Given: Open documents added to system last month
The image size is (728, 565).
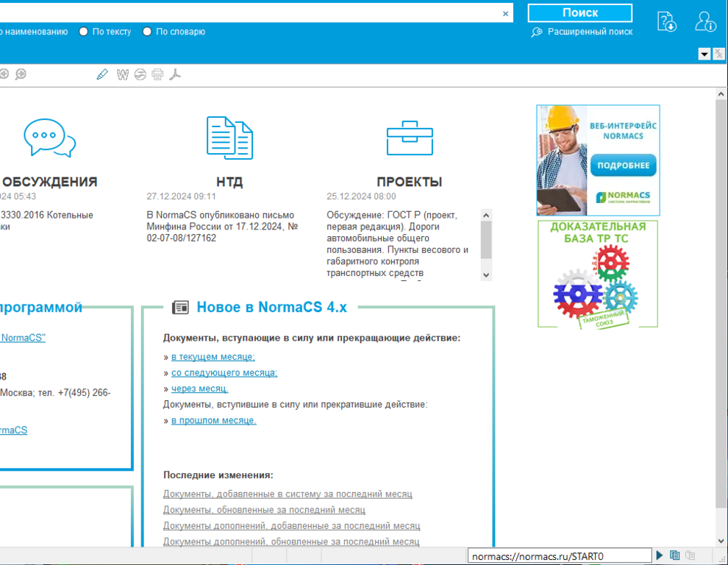Looking at the screenshot, I should tap(288, 494).
